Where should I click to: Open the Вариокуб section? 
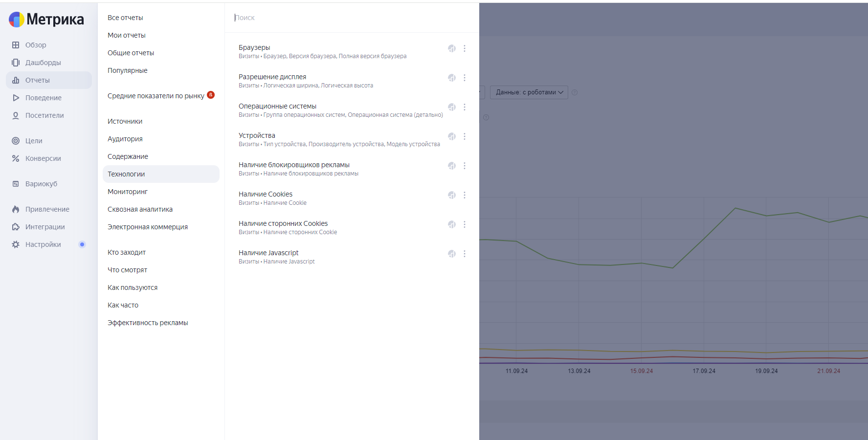41,184
